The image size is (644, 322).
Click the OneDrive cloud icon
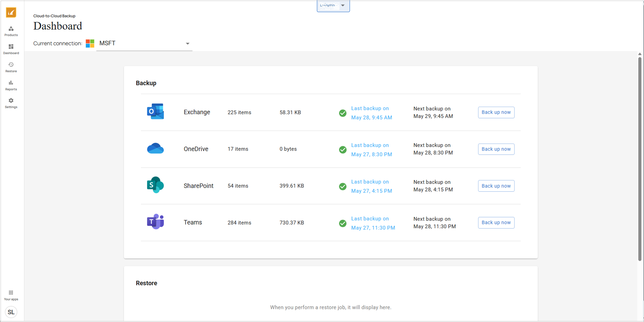pos(155,148)
